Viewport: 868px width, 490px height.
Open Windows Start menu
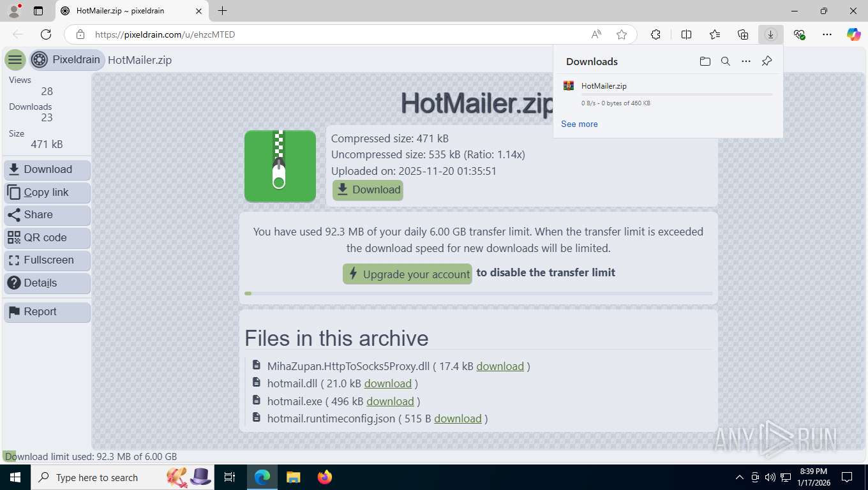pyautogui.click(x=15, y=477)
